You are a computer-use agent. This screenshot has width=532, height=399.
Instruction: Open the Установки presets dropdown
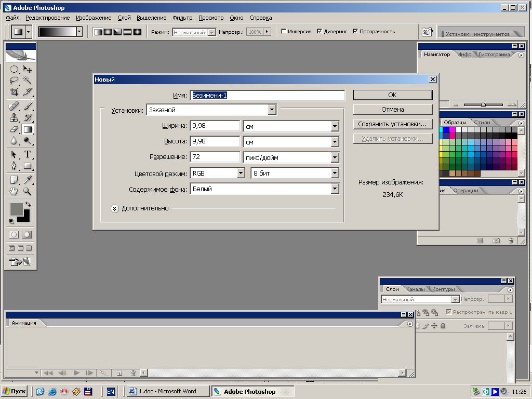click(272, 110)
